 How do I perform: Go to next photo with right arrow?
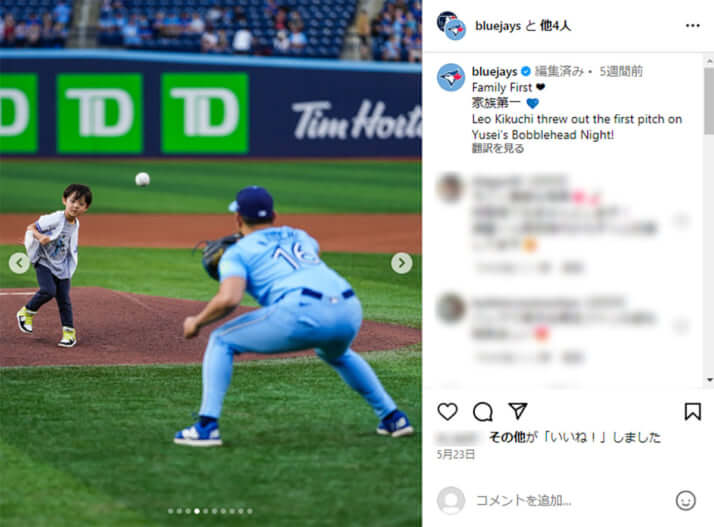(401, 263)
